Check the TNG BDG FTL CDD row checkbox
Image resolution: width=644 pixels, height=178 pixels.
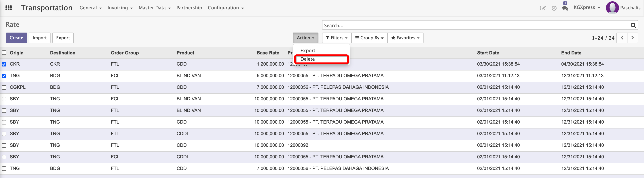pyautogui.click(x=4, y=169)
